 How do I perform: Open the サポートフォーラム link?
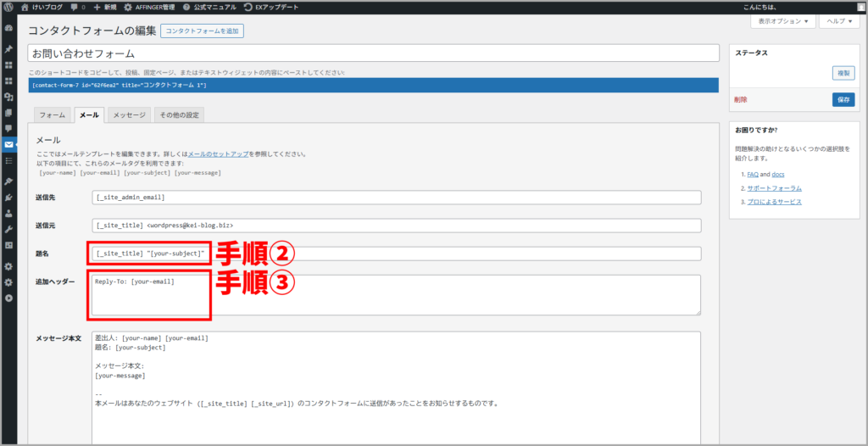tap(774, 187)
